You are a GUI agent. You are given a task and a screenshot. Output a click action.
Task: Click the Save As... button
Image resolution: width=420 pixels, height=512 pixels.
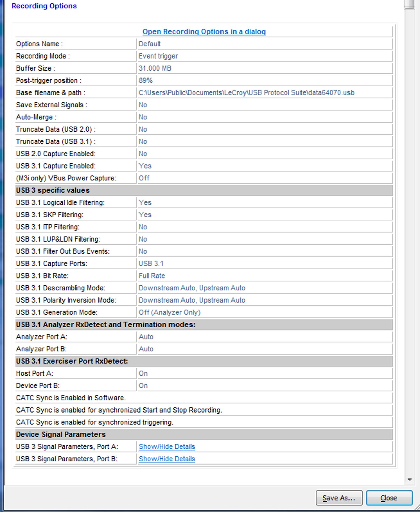click(x=339, y=498)
